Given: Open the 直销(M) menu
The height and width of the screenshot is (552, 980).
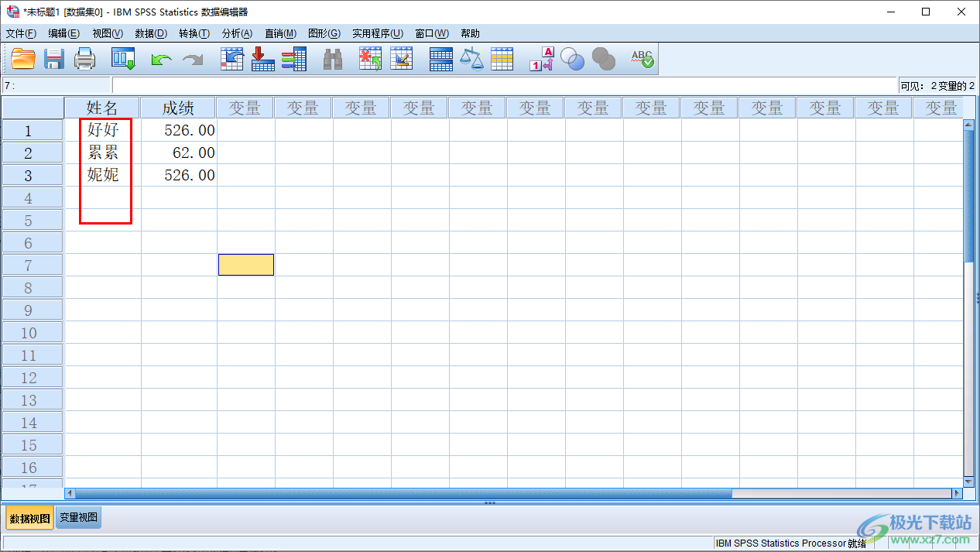Looking at the screenshot, I should click(x=280, y=33).
